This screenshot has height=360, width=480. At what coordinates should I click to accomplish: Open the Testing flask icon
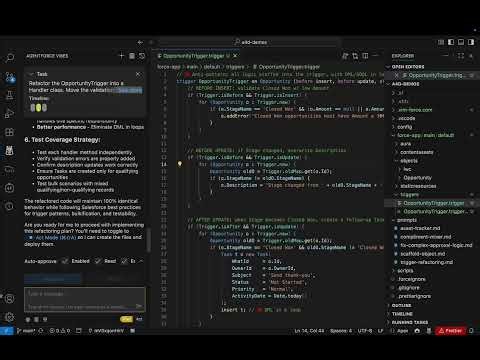10,95
